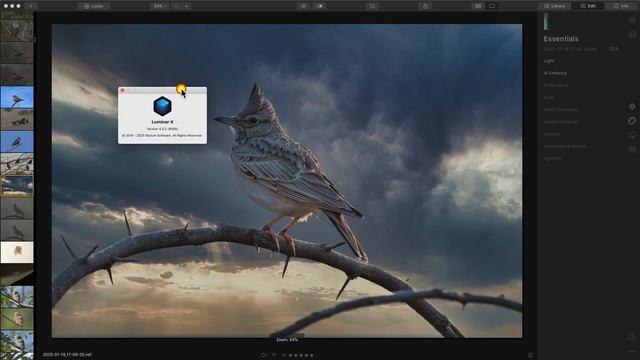Toggle the before/after compare icon
The image size is (640, 360).
[320, 6]
